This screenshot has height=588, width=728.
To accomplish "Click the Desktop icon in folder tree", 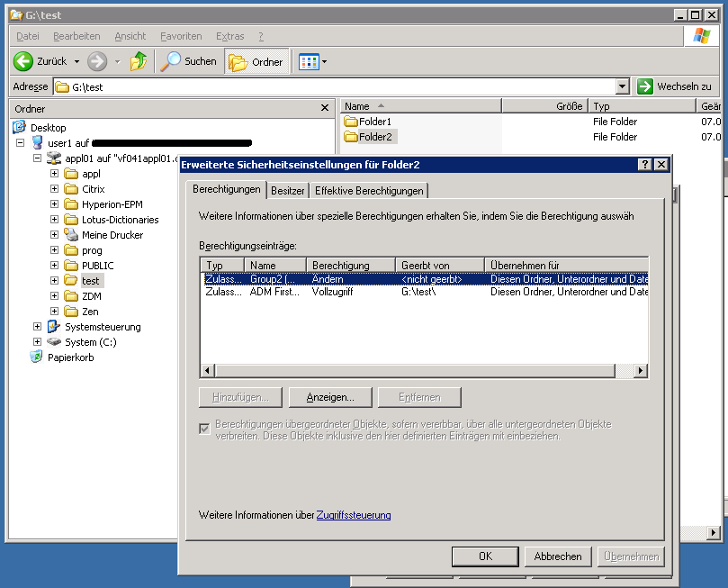I will [19, 127].
